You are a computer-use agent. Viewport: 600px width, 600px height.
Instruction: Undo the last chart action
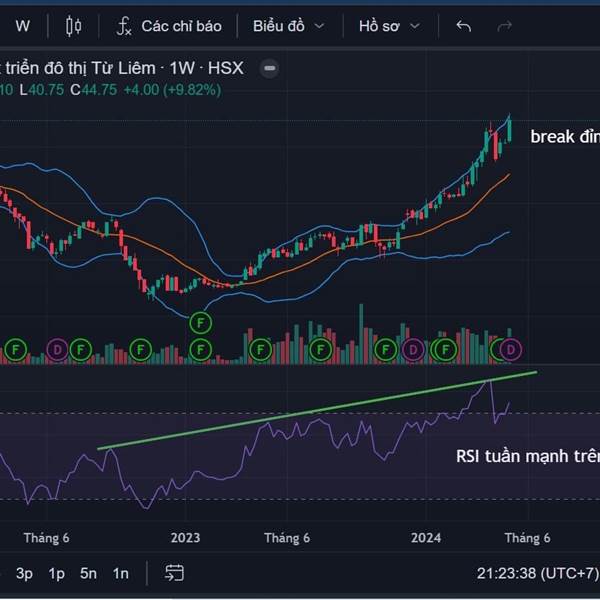click(x=464, y=26)
